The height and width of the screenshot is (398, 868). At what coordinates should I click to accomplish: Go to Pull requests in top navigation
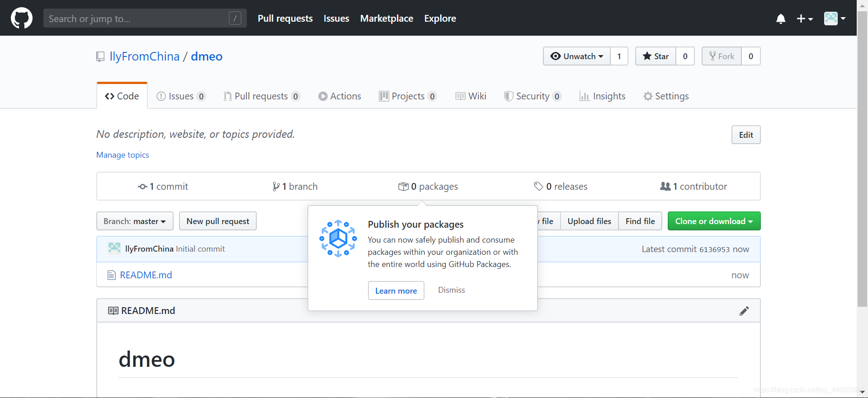tap(285, 19)
